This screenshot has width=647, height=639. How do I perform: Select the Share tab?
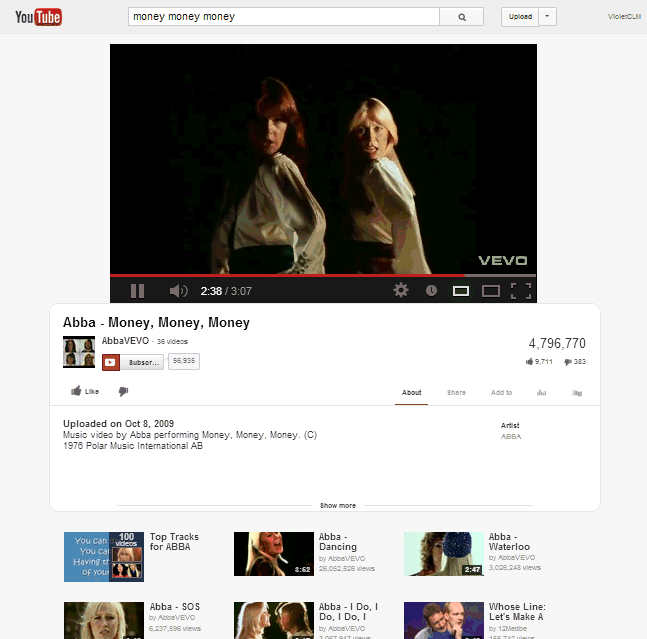[456, 392]
